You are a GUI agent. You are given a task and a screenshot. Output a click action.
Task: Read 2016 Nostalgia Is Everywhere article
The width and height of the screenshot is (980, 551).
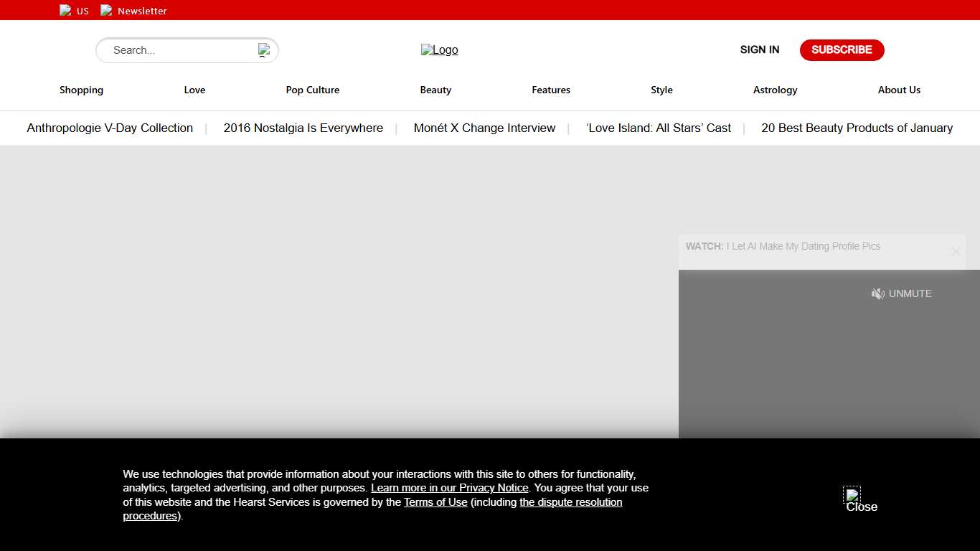click(303, 128)
